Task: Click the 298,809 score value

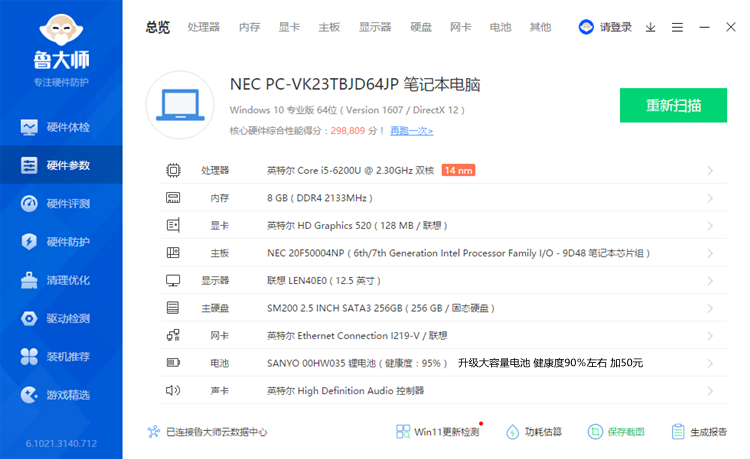Action: point(348,131)
